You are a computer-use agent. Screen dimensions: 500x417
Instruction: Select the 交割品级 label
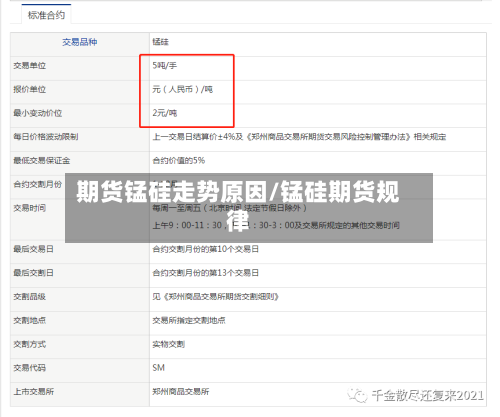pos(30,296)
